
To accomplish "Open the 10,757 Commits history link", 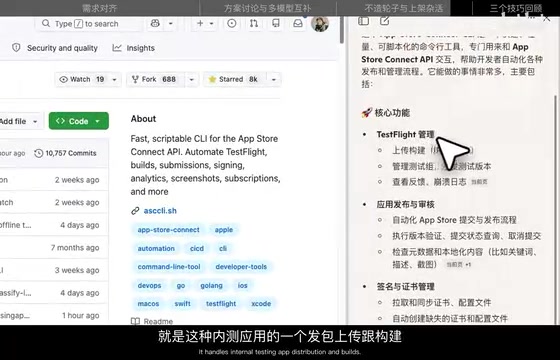I will tap(66, 153).
